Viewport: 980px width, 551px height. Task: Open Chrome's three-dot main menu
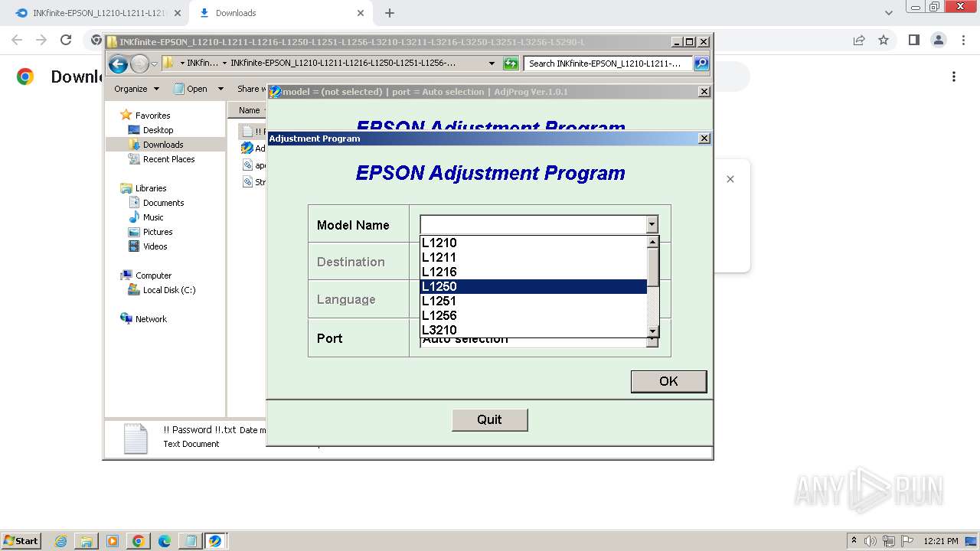(x=962, y=40)
